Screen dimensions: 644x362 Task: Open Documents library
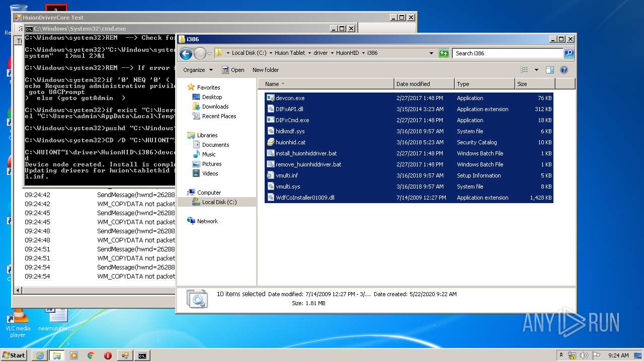(x=215, y=145)
